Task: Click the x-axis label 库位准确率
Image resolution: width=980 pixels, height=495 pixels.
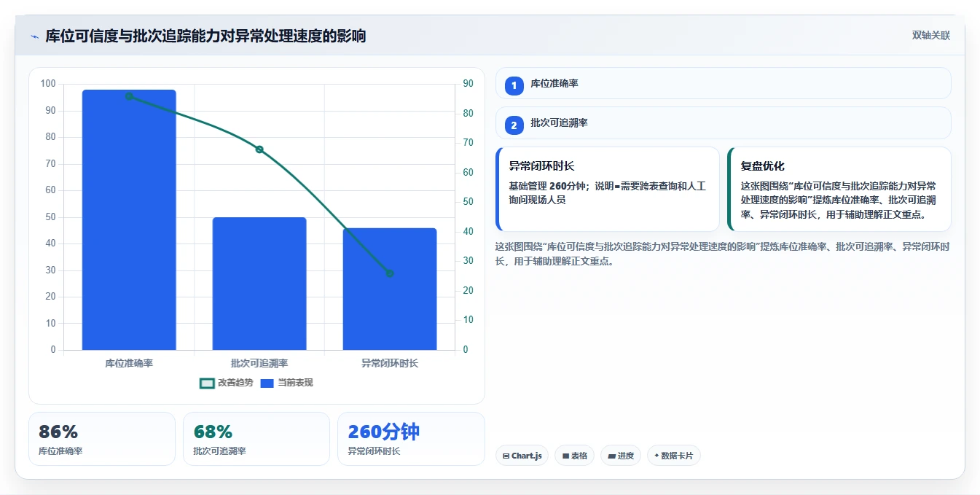Action: [x=129, y=362]
